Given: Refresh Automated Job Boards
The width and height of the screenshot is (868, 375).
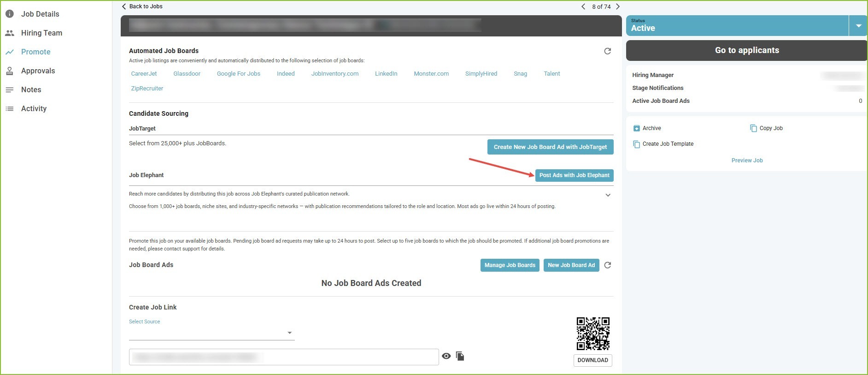Looking at the screenshot, I should (608, 51).
